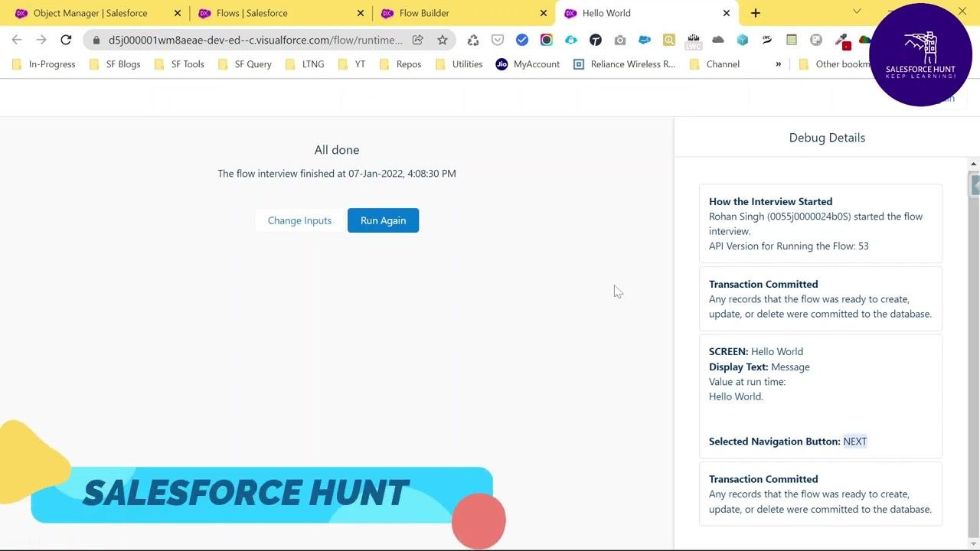This screenshot has width=980, height=551.
Task: Open the LTNG bookmarks folder
Action: pos(305,64)
